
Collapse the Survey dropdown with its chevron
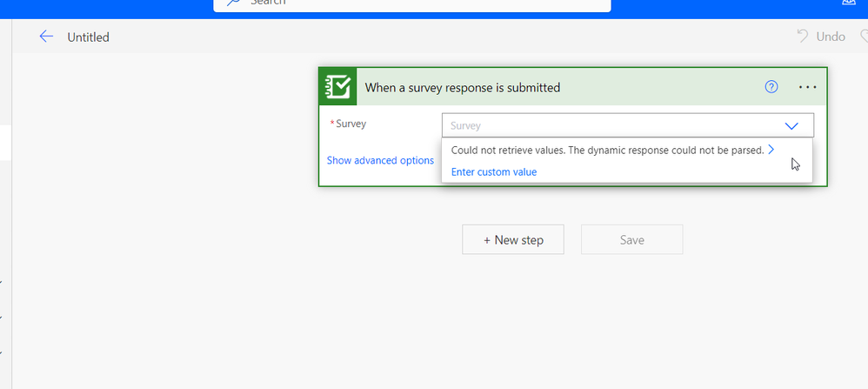pyautogui.click(x=791, y=126)
